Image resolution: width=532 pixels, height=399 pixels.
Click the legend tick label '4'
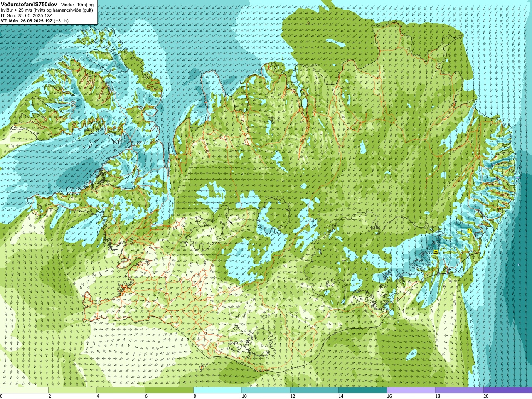(98, 396)
